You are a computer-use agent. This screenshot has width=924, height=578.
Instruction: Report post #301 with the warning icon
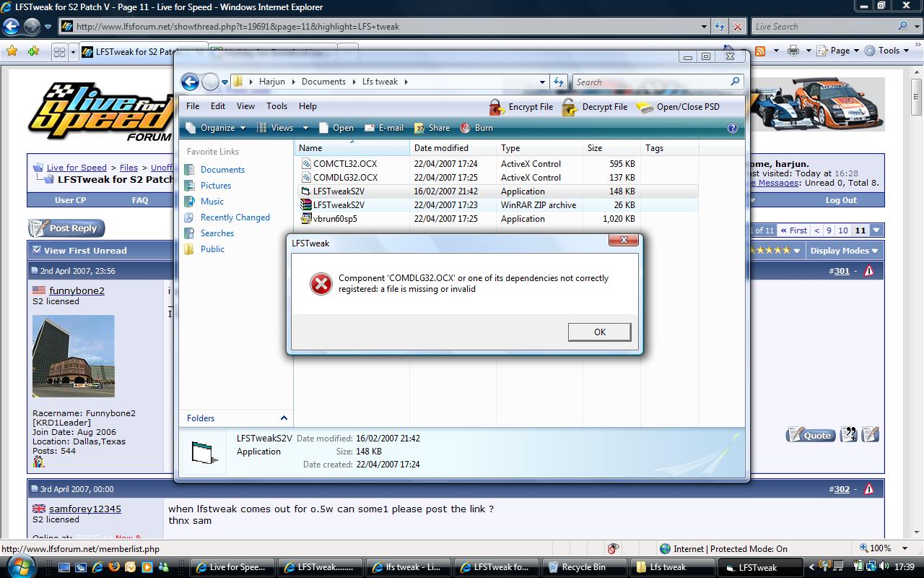(869, 271)
